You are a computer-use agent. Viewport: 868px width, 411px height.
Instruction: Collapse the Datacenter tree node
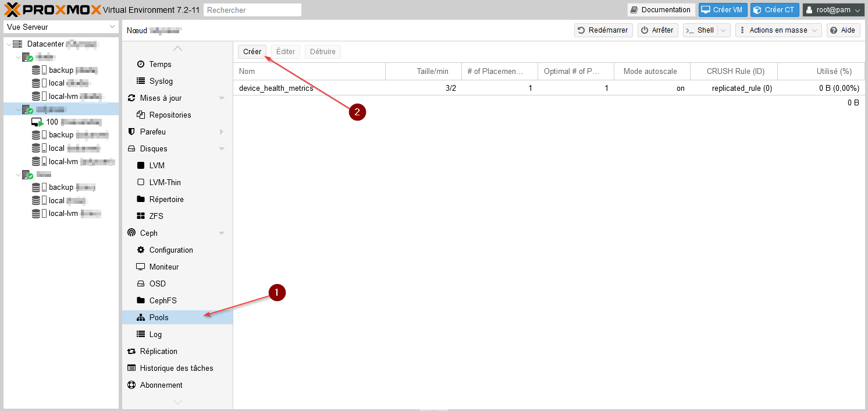[x=8, y=44]
